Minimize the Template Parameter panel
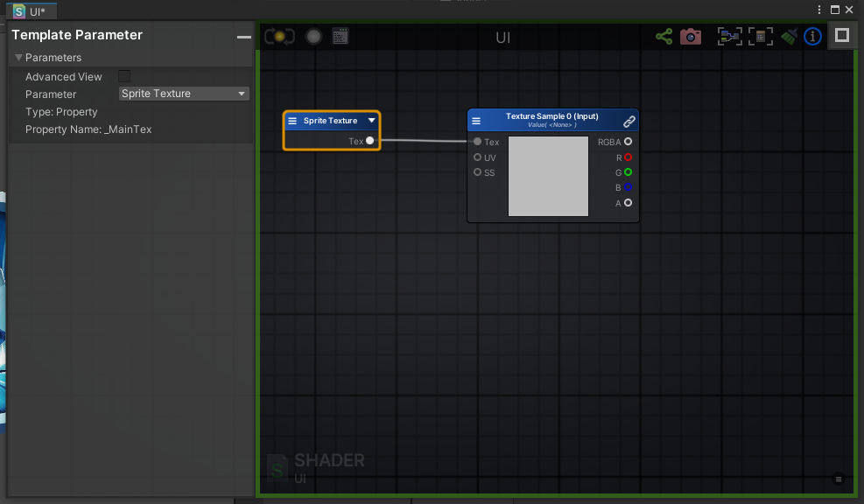 pos(244,37)
